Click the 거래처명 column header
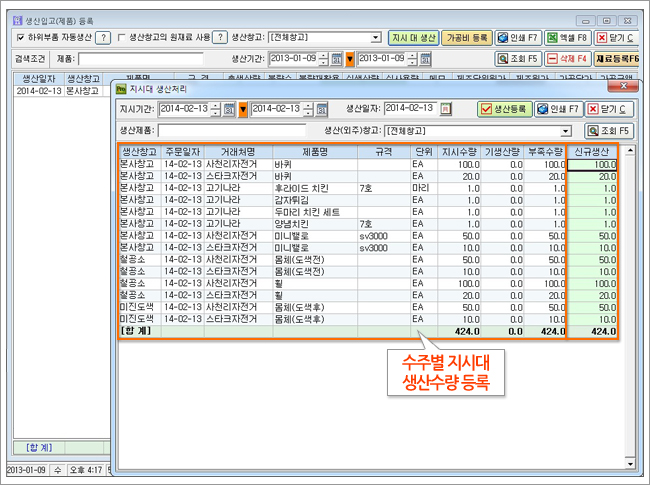Screen dimensions: 650x485 click(x=238, y=152)
